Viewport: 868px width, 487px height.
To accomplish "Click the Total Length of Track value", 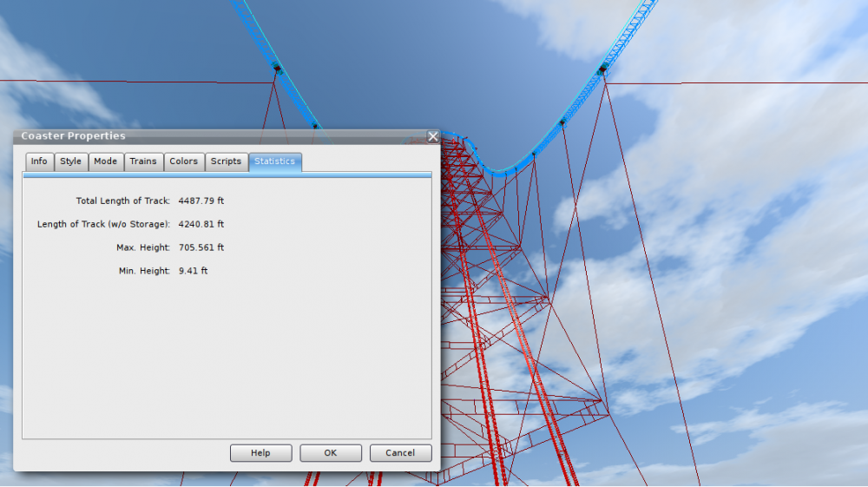I will [x=201, y=201].
